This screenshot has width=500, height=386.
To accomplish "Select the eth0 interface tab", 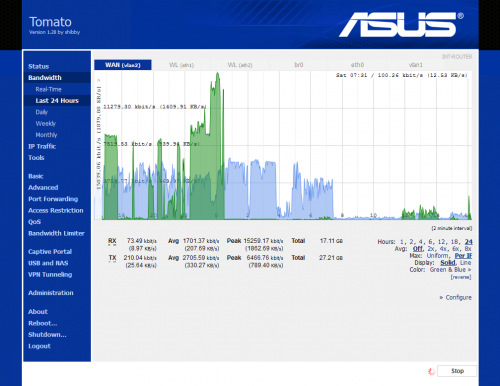I will point(357,65).
